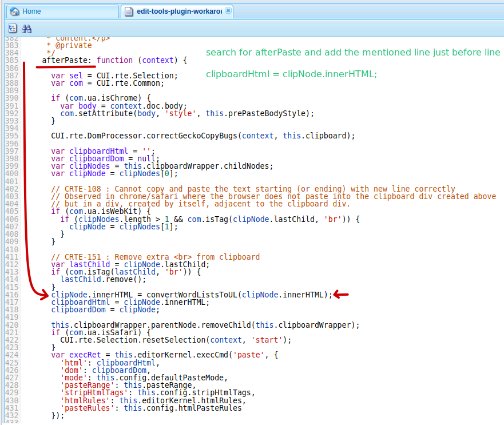The width and height of the screenshot is (504, 425).
Task: Click line number 416 in the gutter
Action: coord(11,295)
